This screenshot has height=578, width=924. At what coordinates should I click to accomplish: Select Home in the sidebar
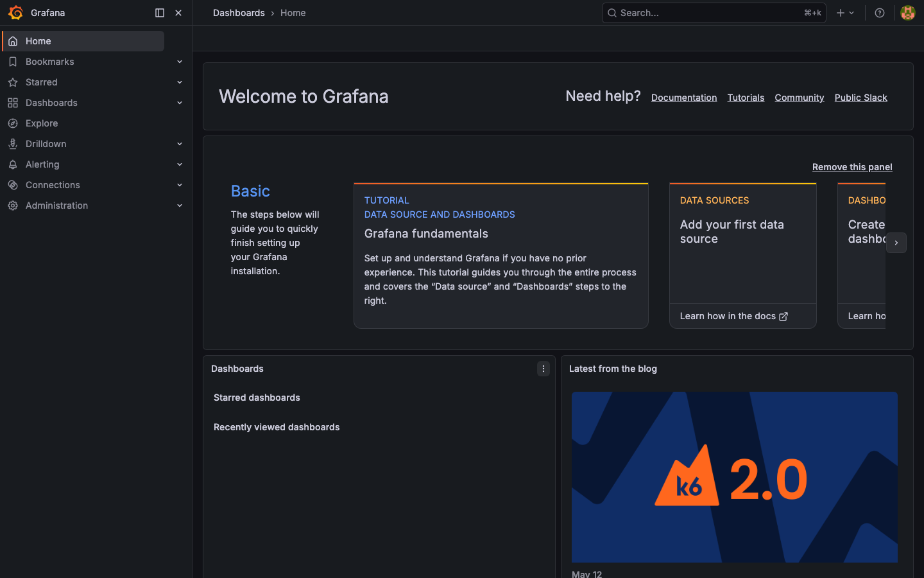click(83, 41)
